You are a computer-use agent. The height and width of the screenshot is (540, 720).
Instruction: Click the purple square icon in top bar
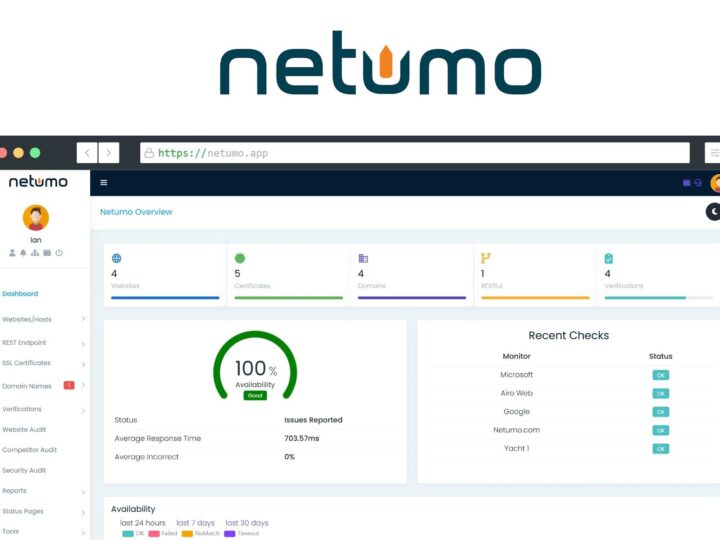point(686,183)
